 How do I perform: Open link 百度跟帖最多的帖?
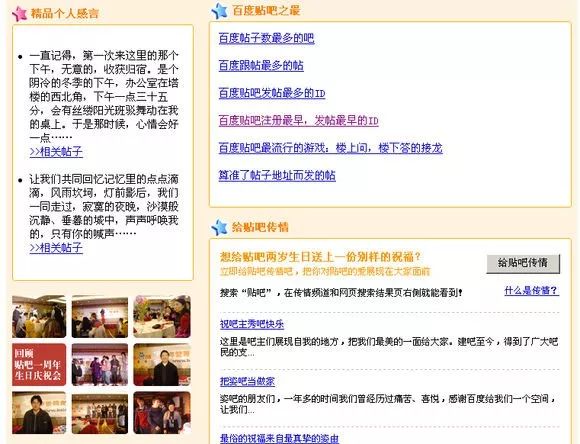click(261, 66)
